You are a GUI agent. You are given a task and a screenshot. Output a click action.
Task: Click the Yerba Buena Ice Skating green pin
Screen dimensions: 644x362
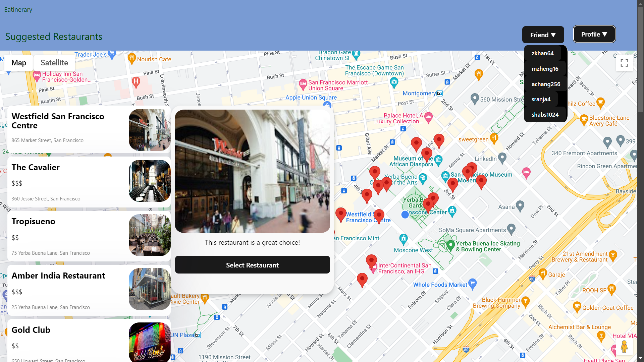tap(450, 245)
